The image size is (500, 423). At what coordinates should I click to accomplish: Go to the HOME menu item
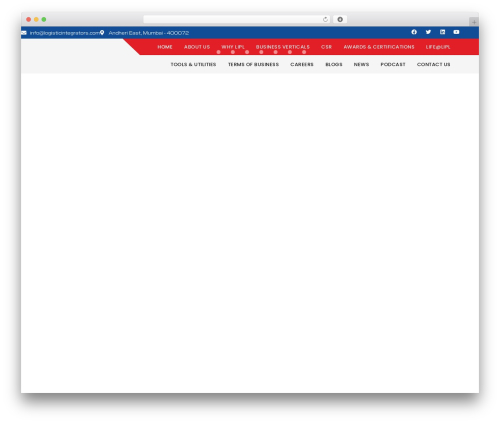coord(165,47)
